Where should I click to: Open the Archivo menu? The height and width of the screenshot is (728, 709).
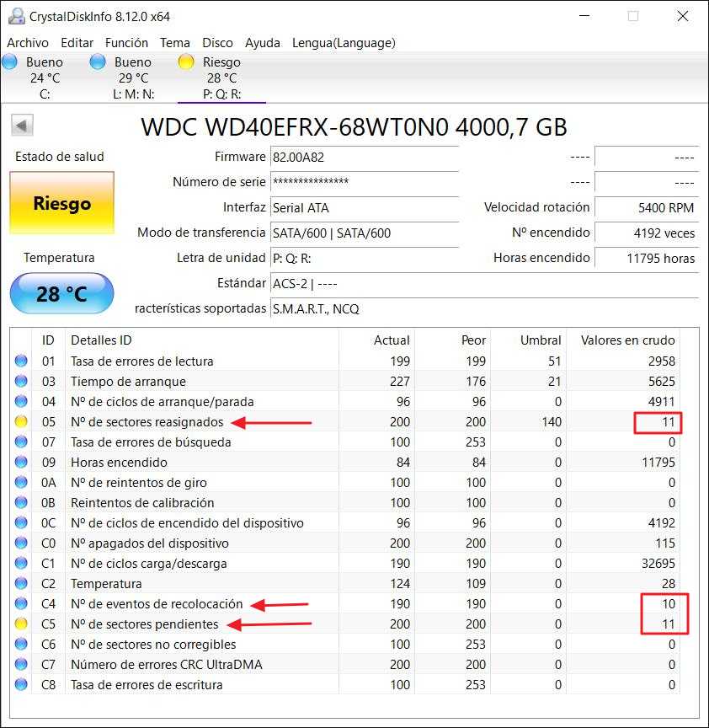coord(28,43)
